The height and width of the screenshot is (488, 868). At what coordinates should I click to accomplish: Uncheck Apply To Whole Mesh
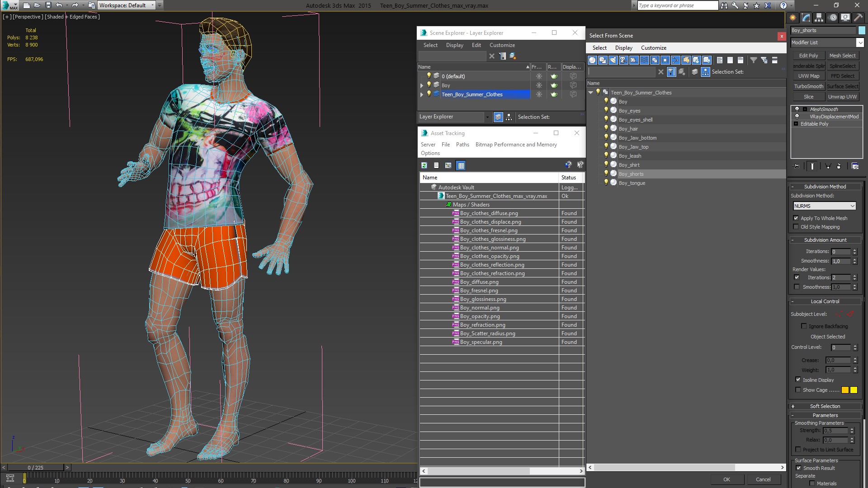coord(796,218)
